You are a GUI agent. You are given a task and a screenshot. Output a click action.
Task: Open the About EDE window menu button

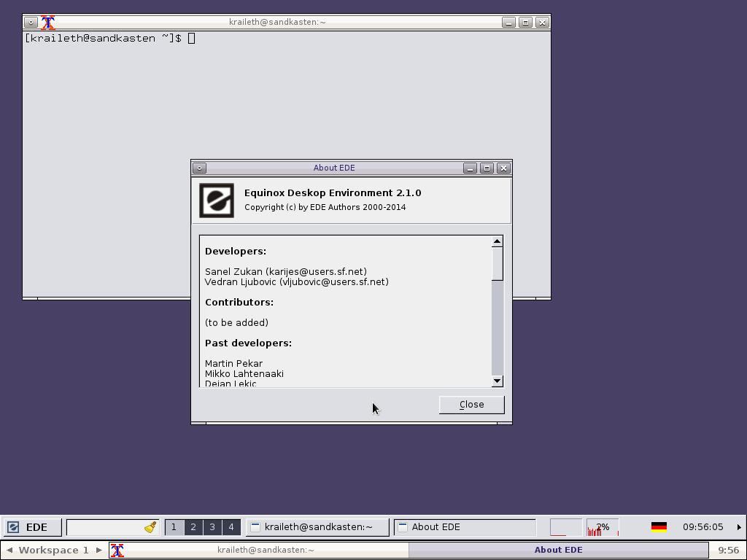click(x=200, y=168)
